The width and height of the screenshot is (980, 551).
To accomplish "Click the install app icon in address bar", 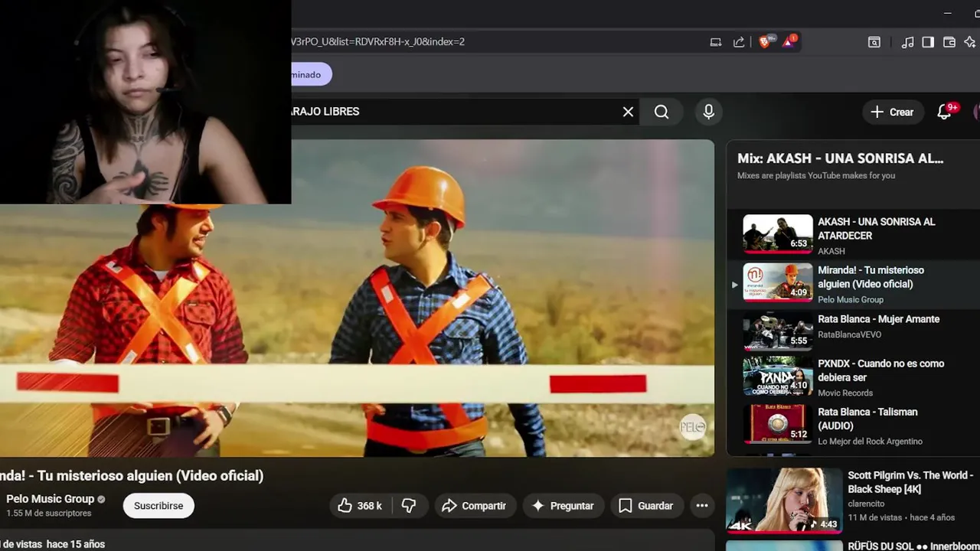I will click(716, 42).
